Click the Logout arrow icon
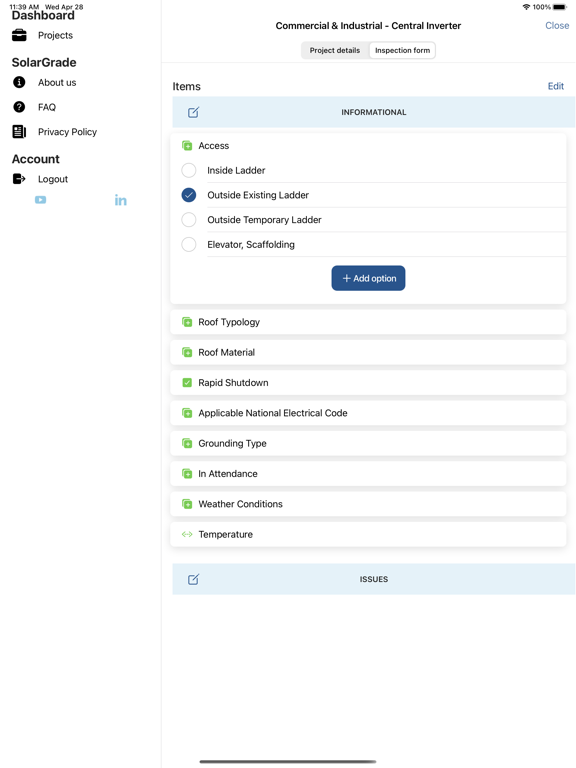This screenshot has height=768, width=576. coord(19,179)
